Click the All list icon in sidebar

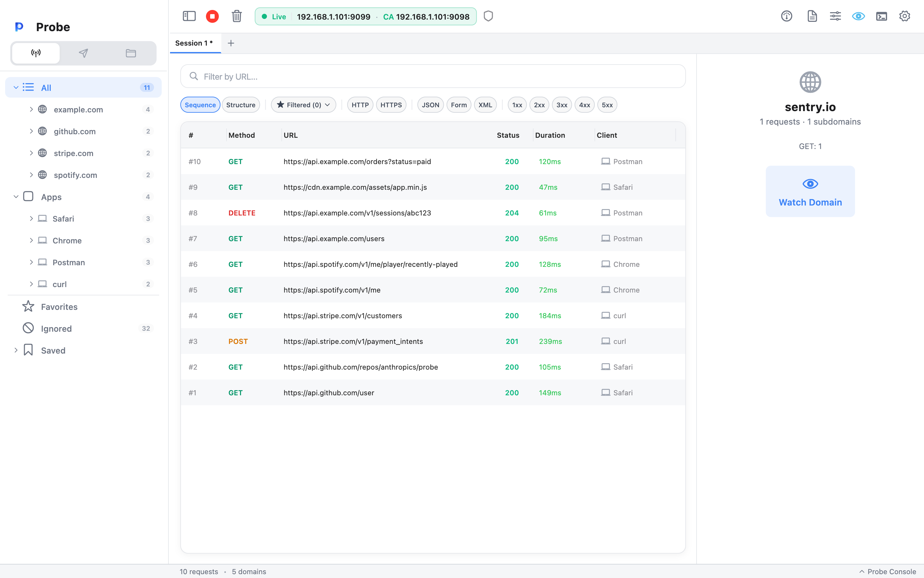click(x=28, y=88)
